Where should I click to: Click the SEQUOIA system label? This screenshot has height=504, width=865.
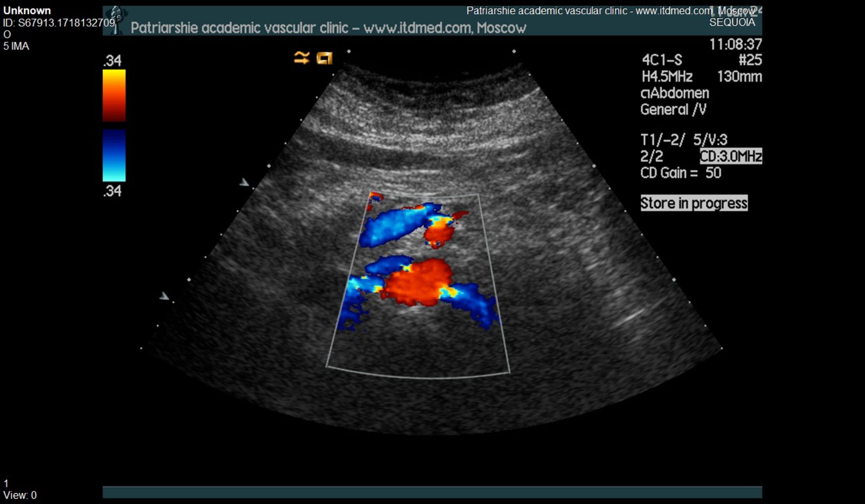732,23
